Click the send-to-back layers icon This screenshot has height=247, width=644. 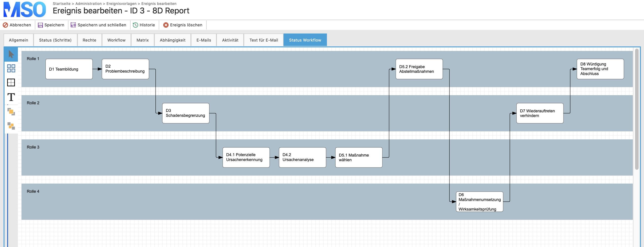[x=11, y=126]
